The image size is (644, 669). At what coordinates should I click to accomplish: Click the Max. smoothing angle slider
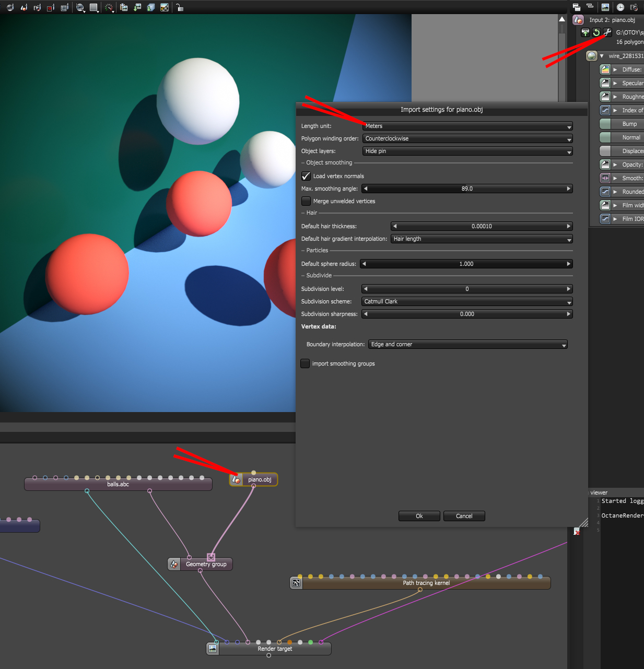(x=467, y=189)
